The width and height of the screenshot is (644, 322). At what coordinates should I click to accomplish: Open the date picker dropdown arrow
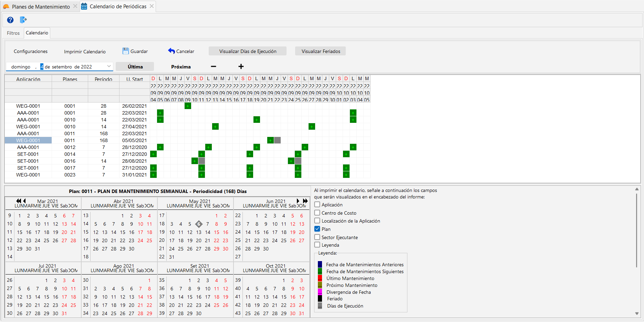[109, 66]
